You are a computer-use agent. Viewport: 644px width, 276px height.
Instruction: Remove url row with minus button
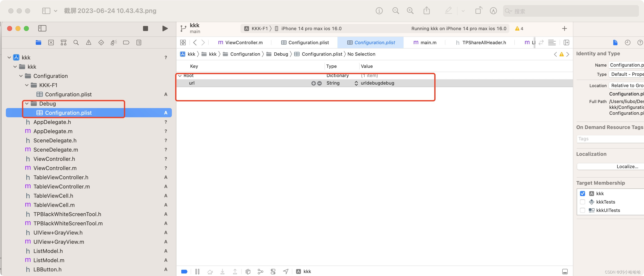pyautogui.click(x=319, y=83)
